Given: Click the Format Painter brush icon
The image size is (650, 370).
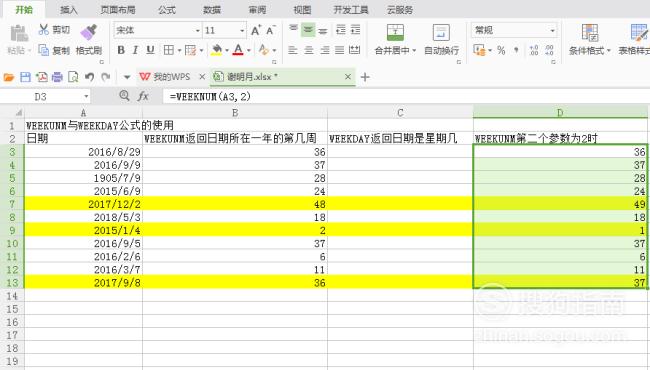Looking at the screenshot, I should click(89, 32).
